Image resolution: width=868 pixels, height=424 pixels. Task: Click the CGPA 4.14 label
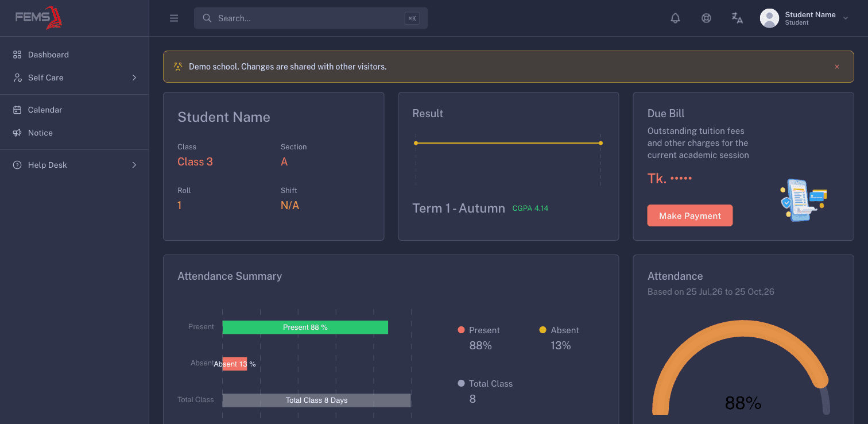[530, 209]
